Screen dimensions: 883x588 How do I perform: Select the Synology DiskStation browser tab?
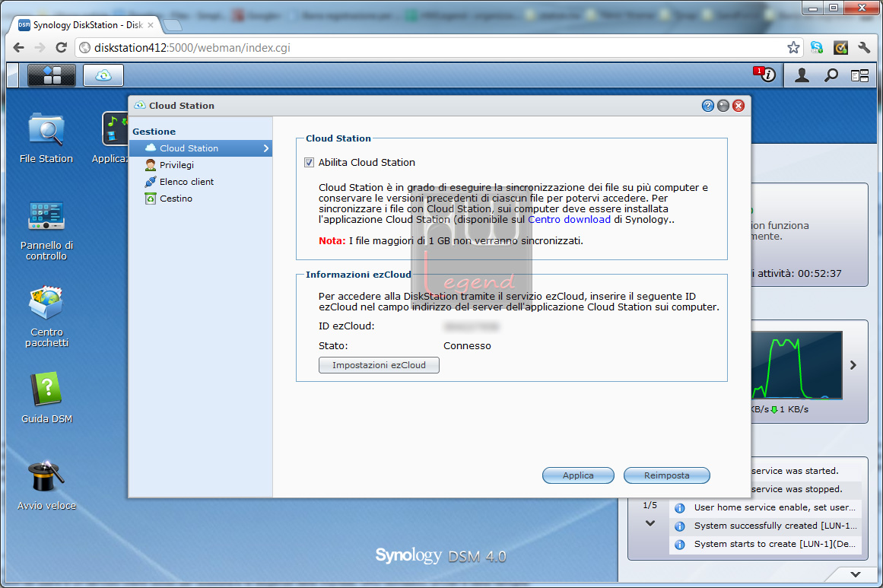pyautogui.click(x=86, y=25)
